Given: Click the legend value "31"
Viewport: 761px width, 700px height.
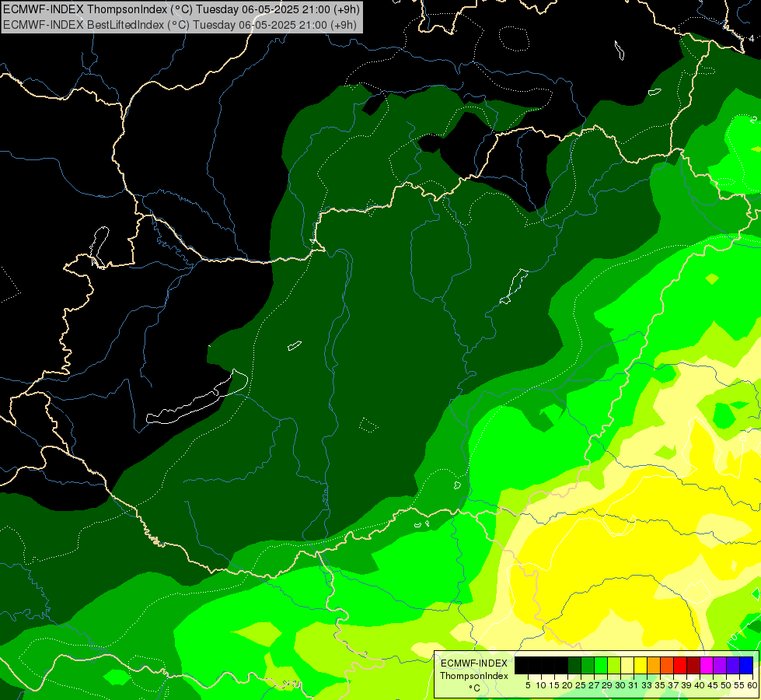Looking at the screenshot, I should (x=634, y=685).
